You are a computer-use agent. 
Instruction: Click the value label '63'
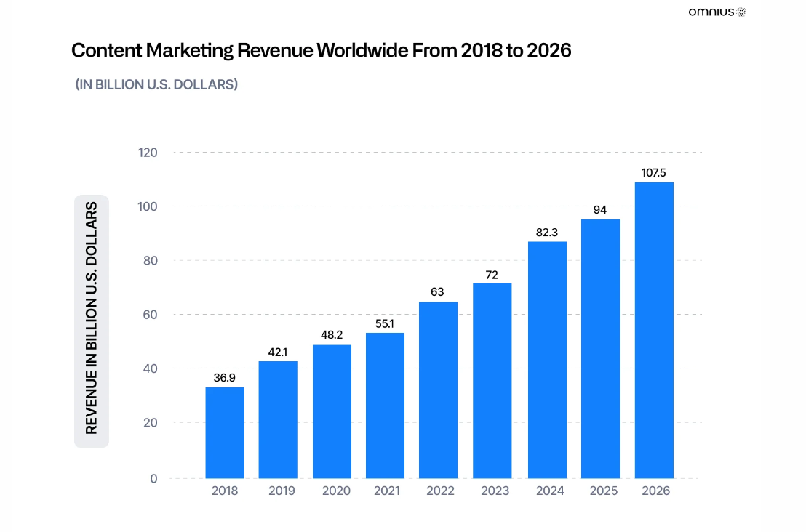pos(437,292)
